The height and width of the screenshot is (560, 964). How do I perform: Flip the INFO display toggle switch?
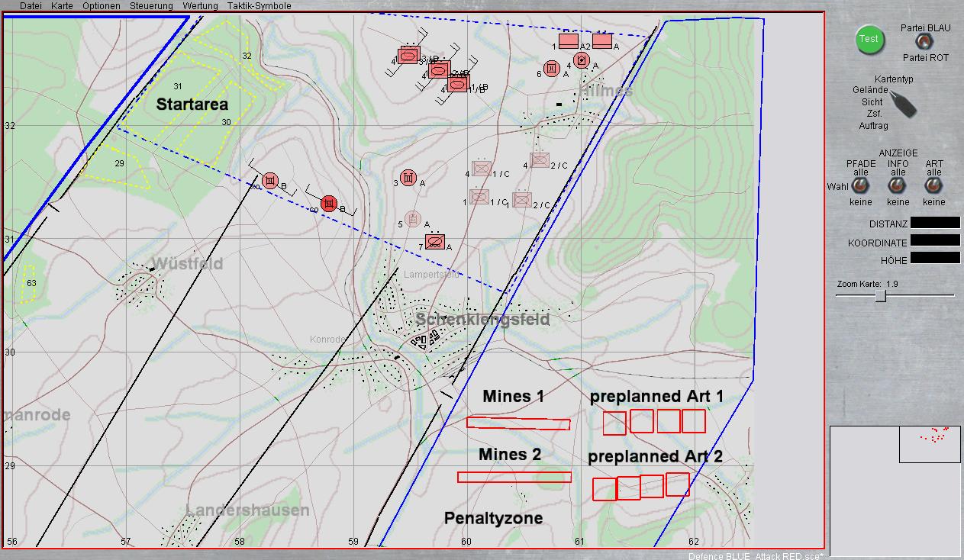[x=898, y=186]
